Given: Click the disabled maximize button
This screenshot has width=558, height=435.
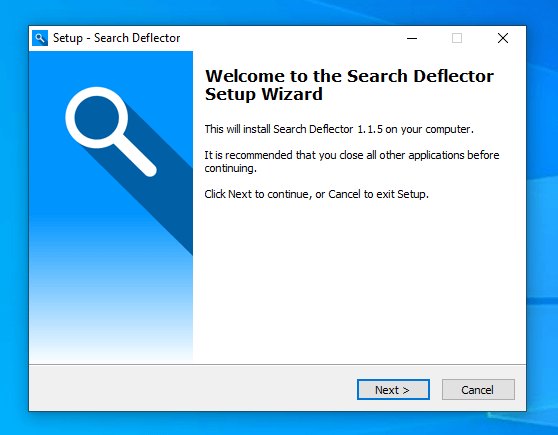Looking at the screenshot, I should (457, 38).
